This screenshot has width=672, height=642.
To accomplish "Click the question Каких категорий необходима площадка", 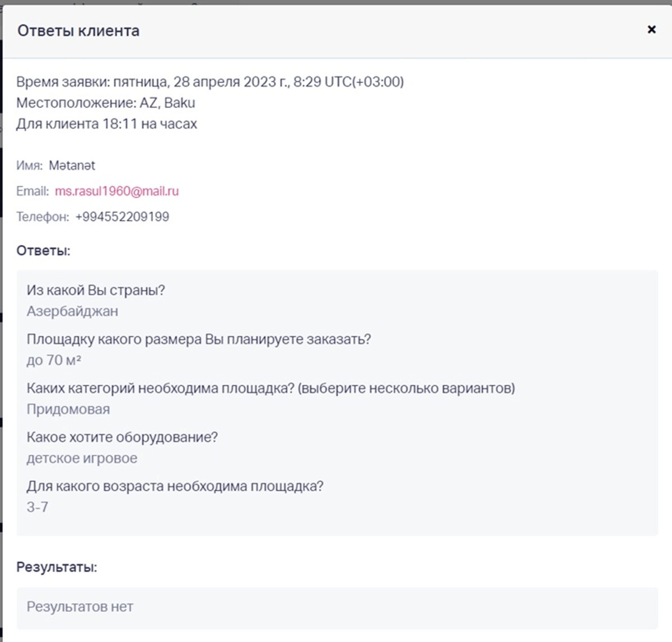I will pyautogui.click(x=270, y=388).
